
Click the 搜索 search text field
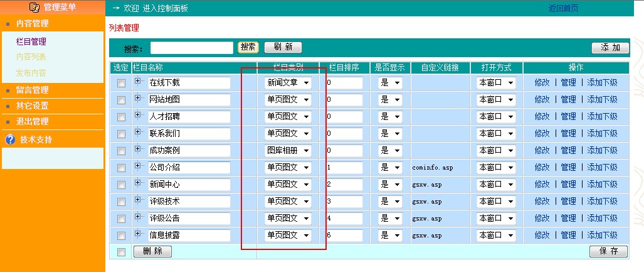192,48
